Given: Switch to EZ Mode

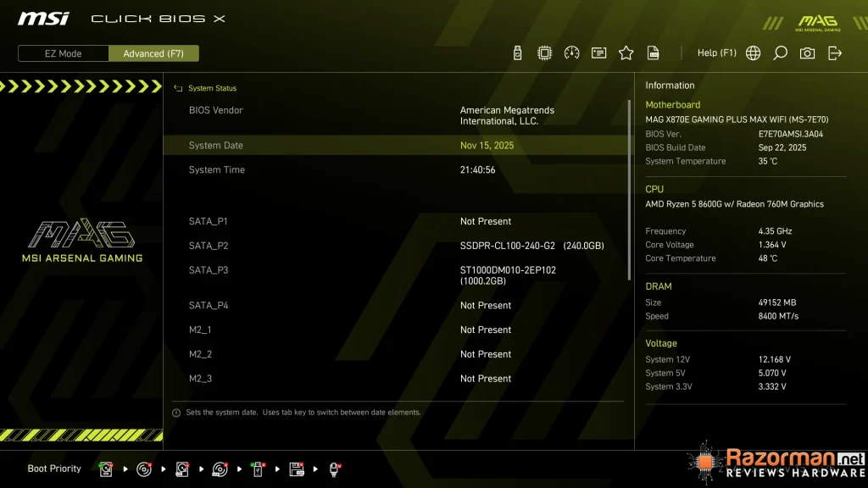Looking at the screenshot, I should coord(63,53).
